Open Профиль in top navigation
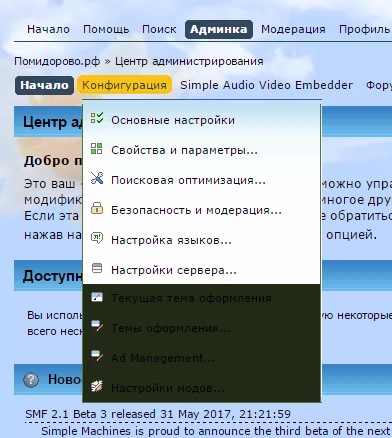Viewport: 392px width, 438px height. (x=364, y=29)
